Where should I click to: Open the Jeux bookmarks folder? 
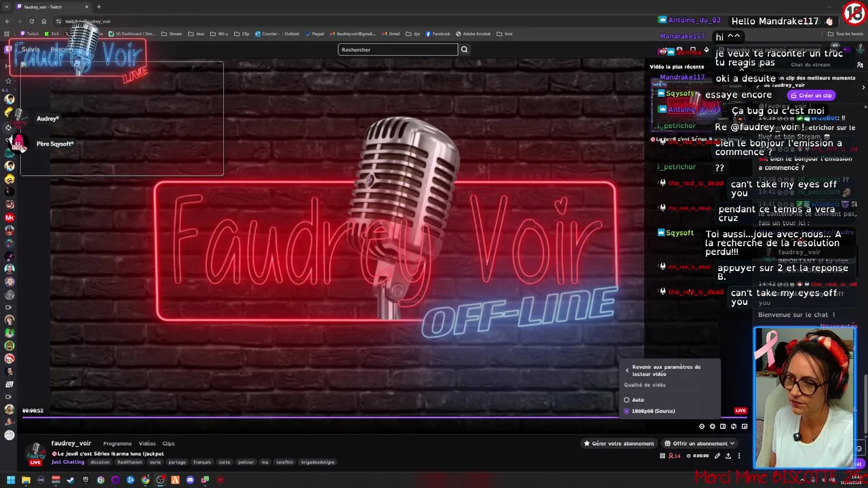tap(197, 34)
